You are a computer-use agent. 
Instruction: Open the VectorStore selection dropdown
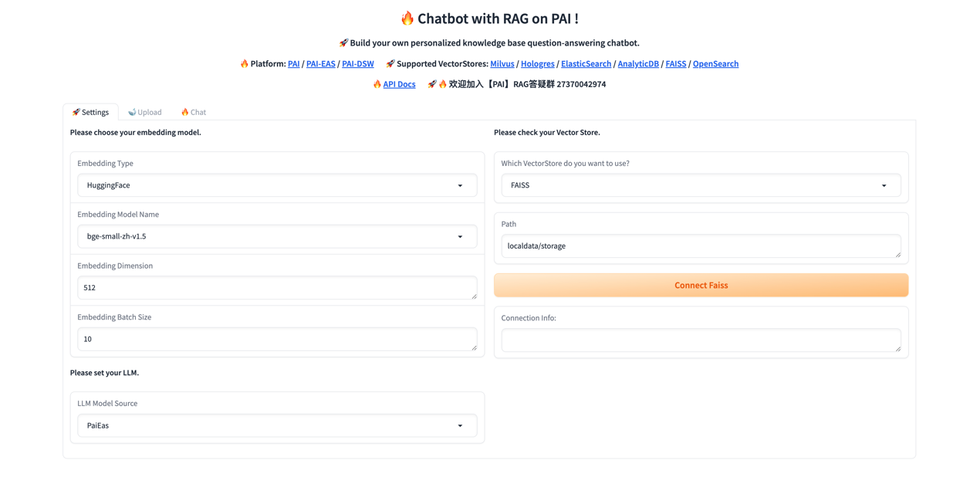tap(701, 185)
